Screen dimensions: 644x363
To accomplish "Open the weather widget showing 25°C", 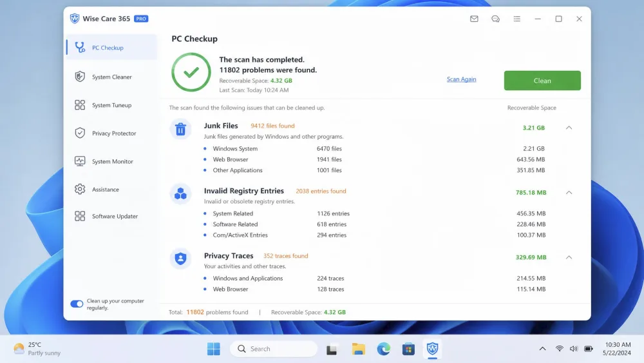I will [37, 349].
